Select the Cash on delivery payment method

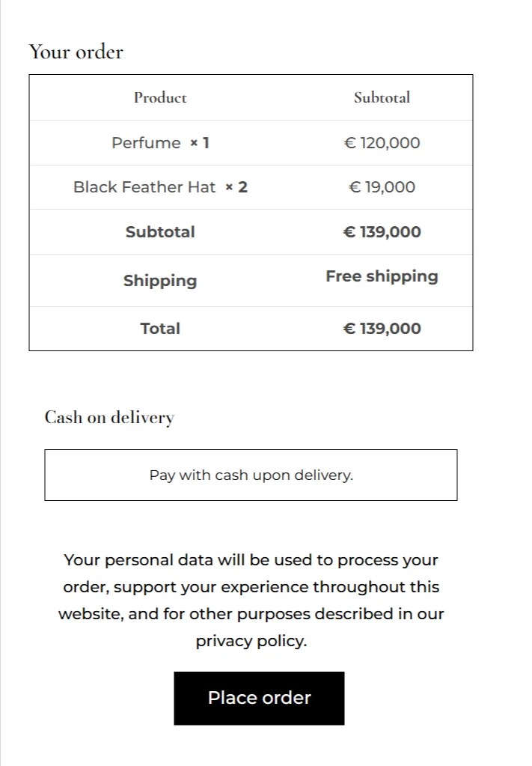pyautogui.click(x=109, y=417)
